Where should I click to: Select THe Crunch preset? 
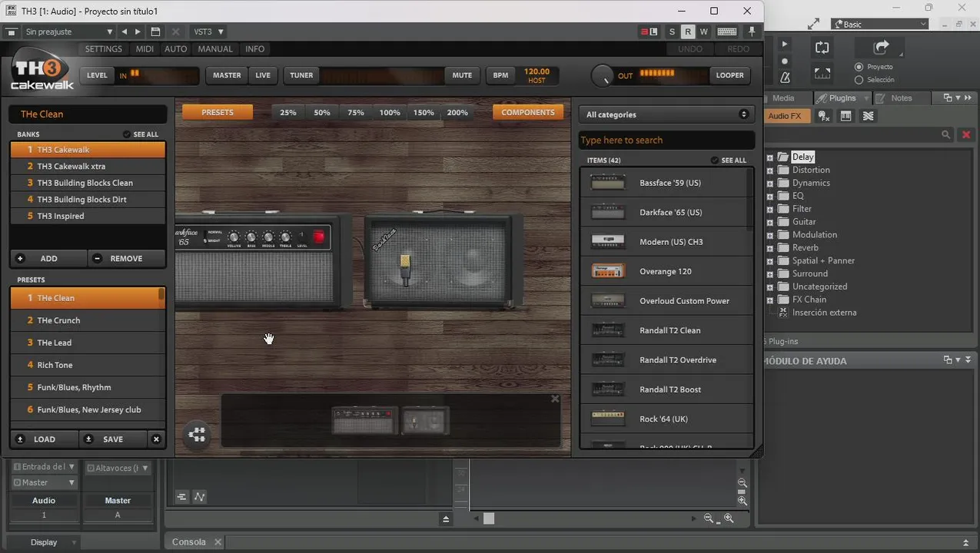pos(88,320)
